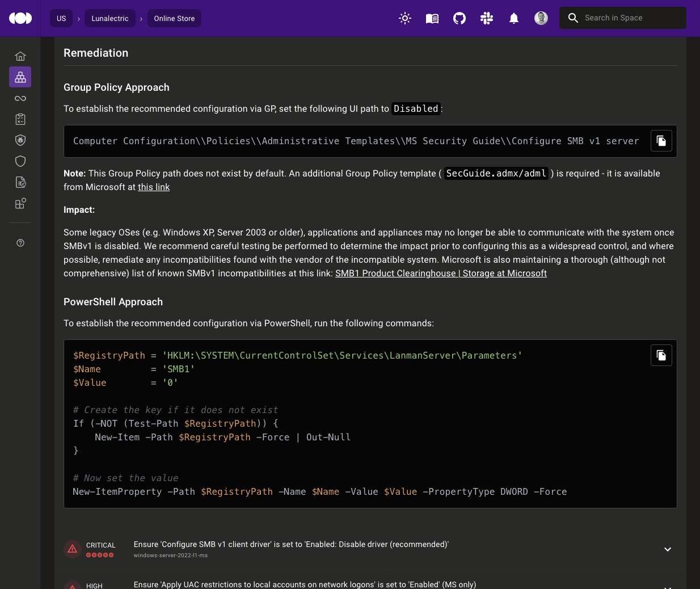
Task: Open Vulnerabilities via the bug shield icon
Action: (20, 140)
